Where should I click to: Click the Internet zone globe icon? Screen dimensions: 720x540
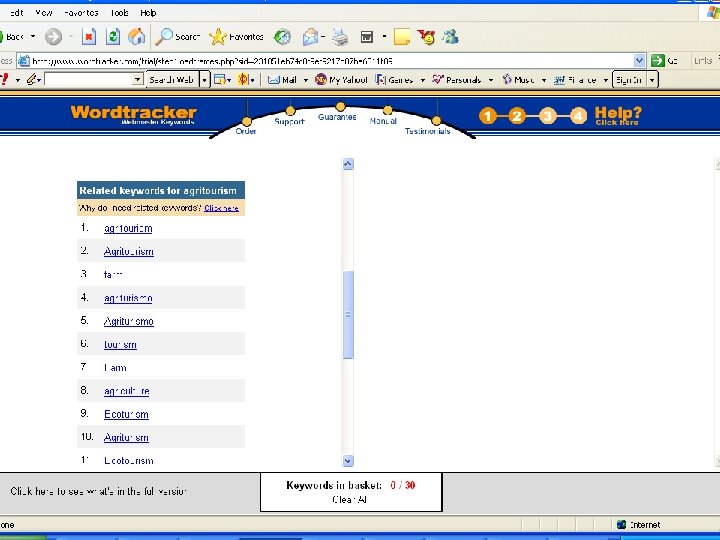tap(621, 524)
